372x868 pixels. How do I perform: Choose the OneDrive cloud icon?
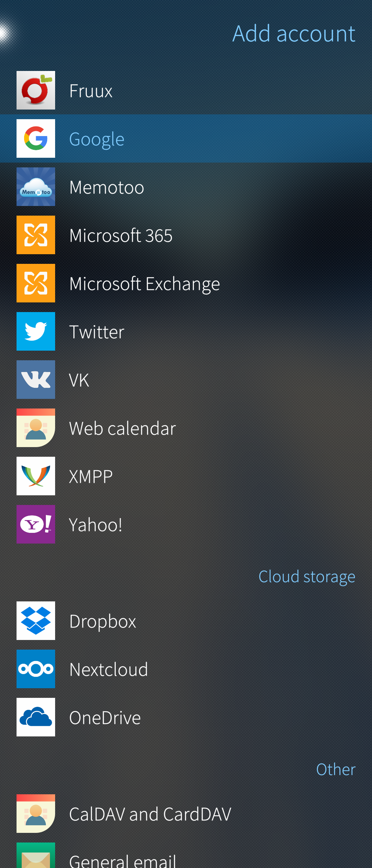[x=36, y=717]
